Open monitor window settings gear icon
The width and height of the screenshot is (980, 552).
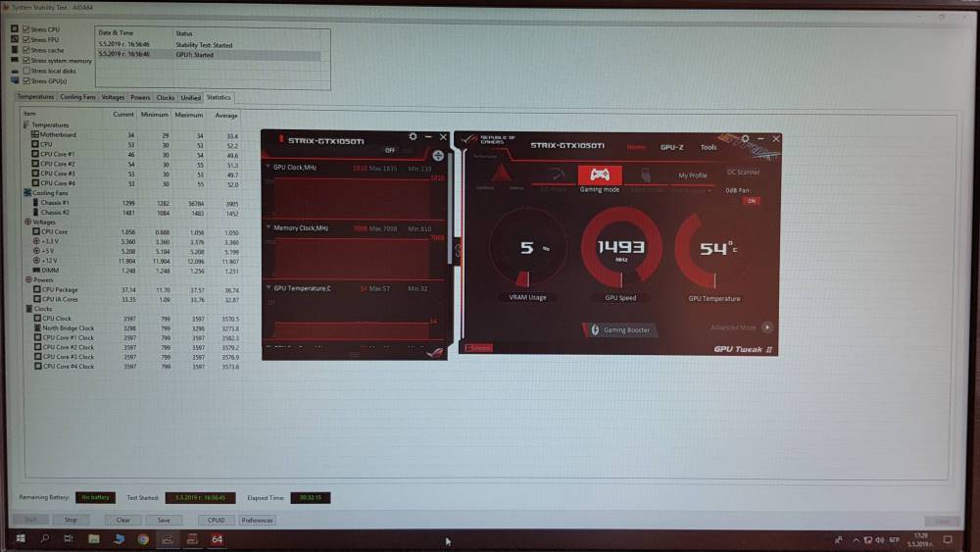coord(413,136)
